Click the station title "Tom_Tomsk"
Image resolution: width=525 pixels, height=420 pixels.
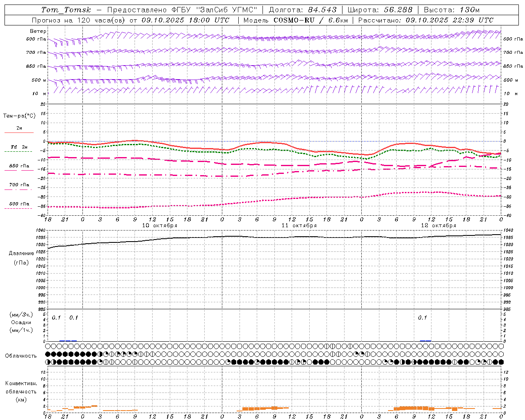coord(66,10)
